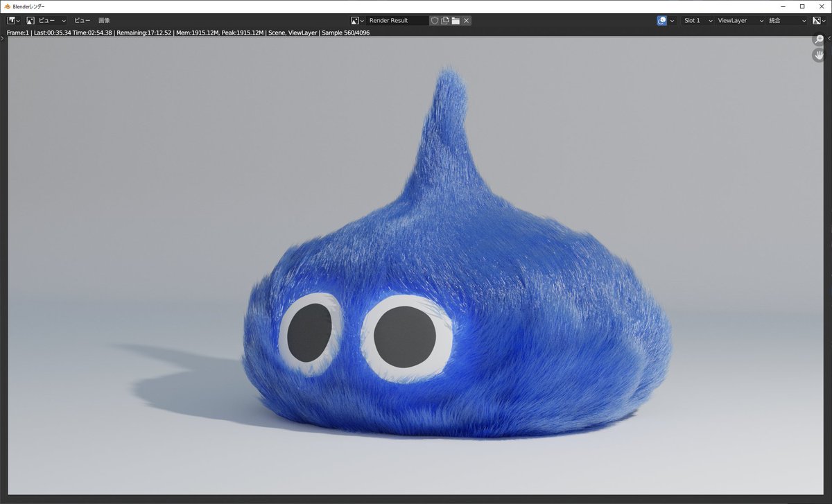Toggle the fake user shield icon
832x504 pixels.
(435, 21)
